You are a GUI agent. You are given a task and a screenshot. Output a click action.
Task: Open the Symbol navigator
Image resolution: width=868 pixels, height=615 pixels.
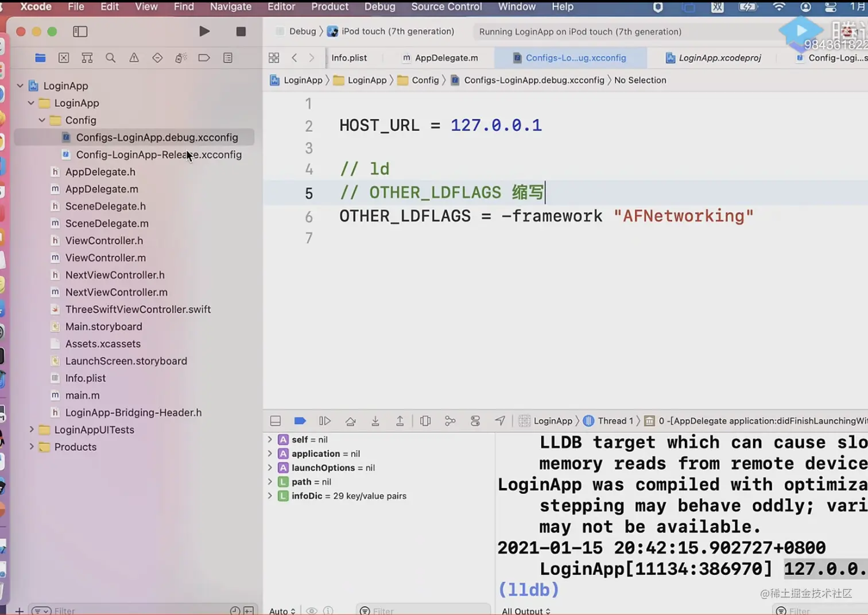(87, 58)
